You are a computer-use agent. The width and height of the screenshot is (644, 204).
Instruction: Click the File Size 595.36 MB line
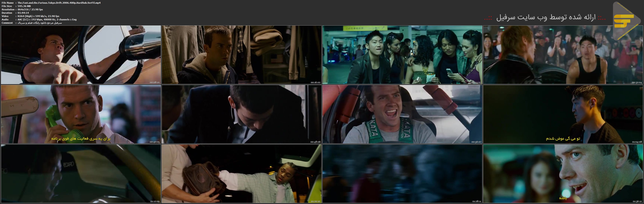pos(24,6)
